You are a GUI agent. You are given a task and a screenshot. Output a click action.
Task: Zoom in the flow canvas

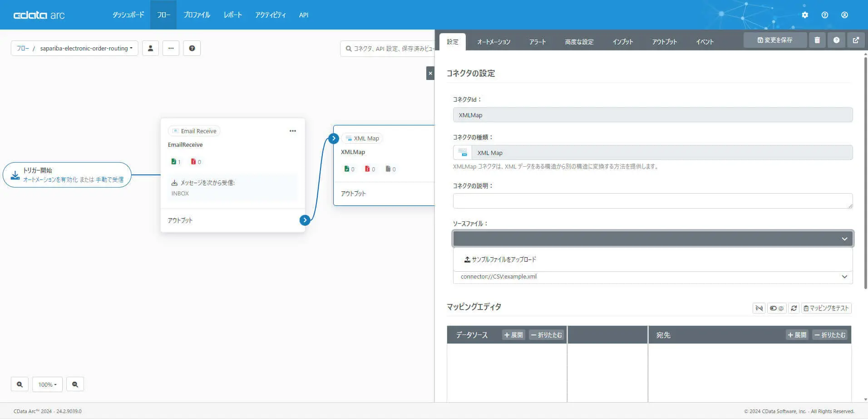pos(20,384)
